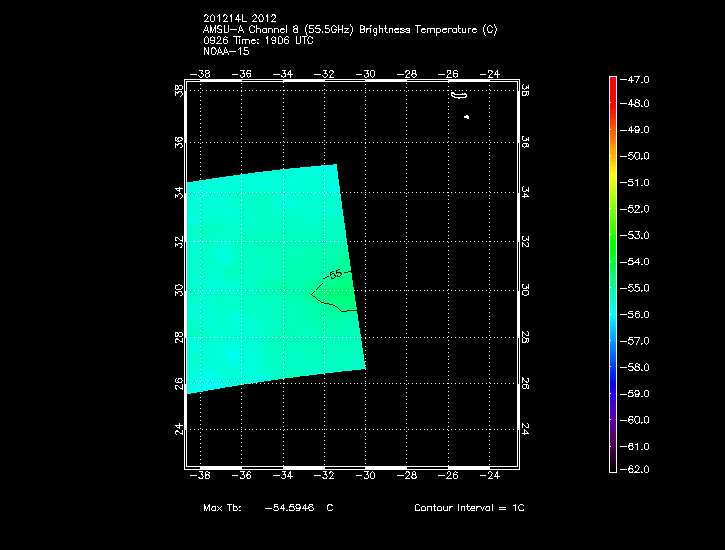725x550 pixels.
Task: Click the NOAA-15 satellite label
Action: click(224, 51)
